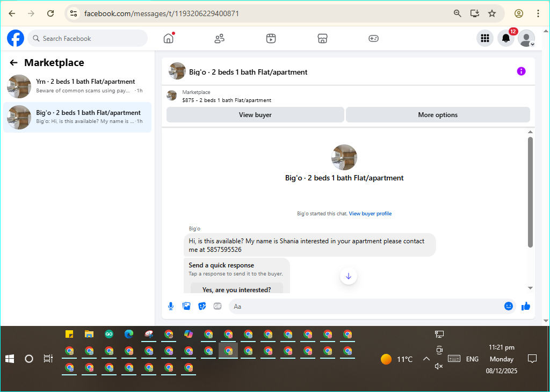
Task: Open the GIF picker
Action: tap(218, 306)
